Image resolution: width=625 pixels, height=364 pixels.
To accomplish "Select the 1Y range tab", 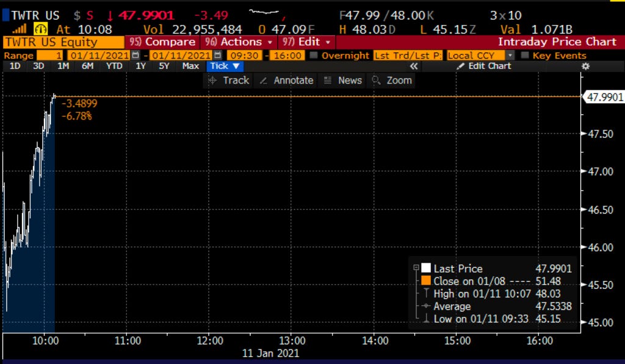I will 140,66.
